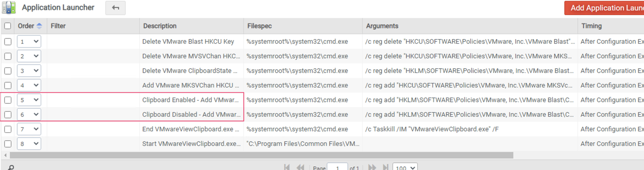Tick the checkbox for Start VMwareViewClipboard.exe row
The height and width of the screenshot is (170, 644).
coord(8,144)
